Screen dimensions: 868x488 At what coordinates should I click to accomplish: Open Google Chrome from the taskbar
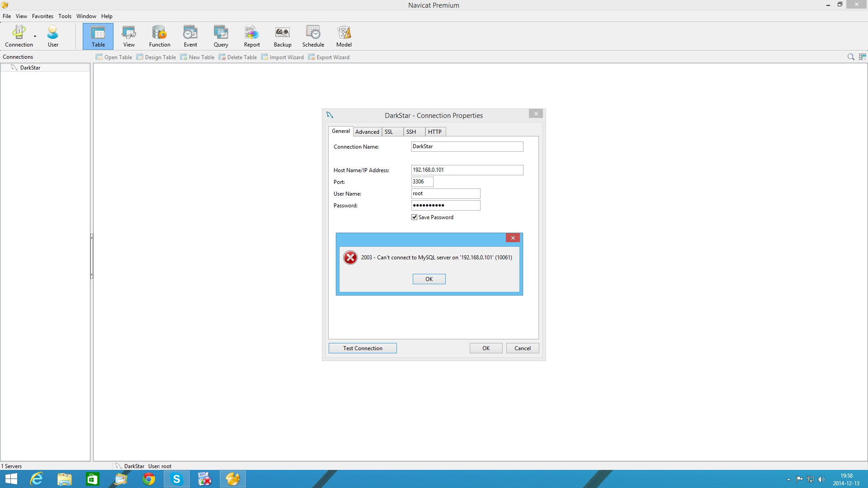coord(149,479)
